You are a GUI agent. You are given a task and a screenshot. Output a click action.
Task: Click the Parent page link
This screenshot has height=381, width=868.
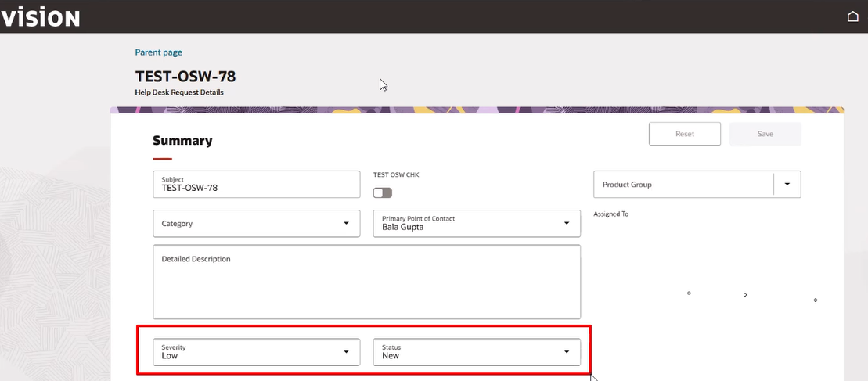158,52
